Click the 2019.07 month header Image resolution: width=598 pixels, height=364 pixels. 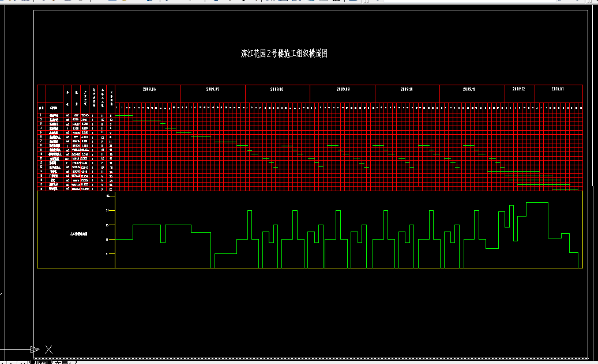pyautogui.click(x=213, y=89)
